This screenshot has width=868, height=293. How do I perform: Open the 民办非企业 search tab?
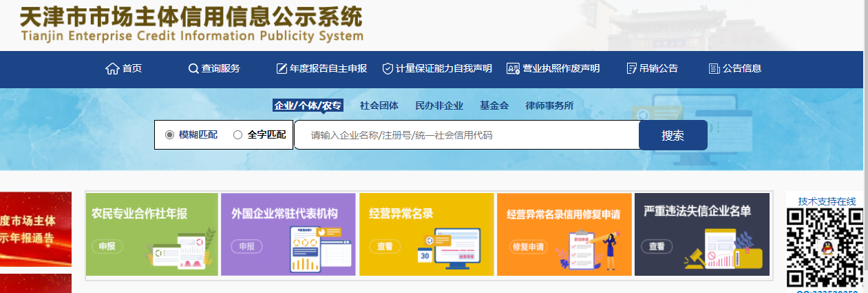pos(439,105)
